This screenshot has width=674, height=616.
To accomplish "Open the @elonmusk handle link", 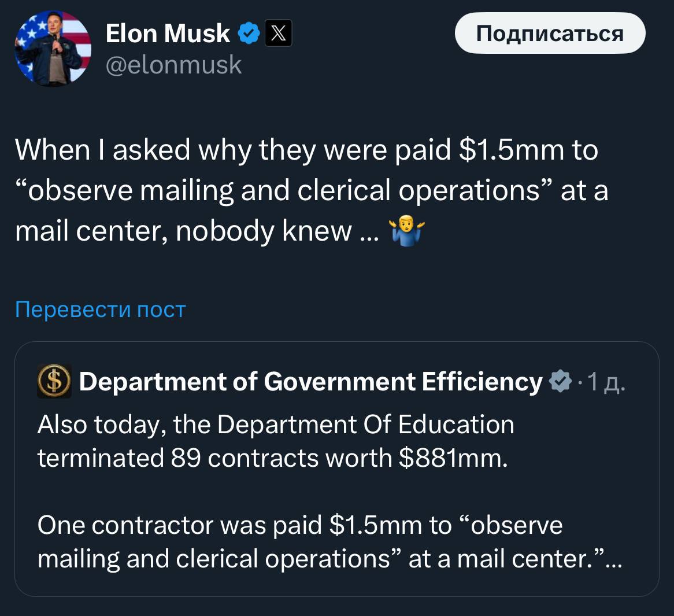I will click(x=173, y=65).
